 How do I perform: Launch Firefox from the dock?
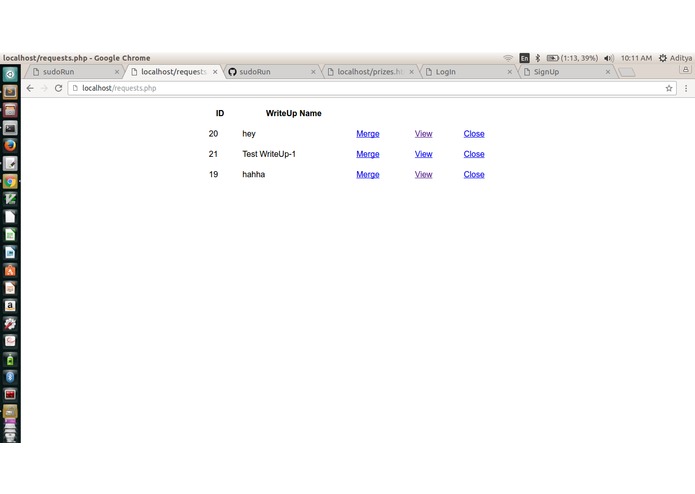(10, 145)
